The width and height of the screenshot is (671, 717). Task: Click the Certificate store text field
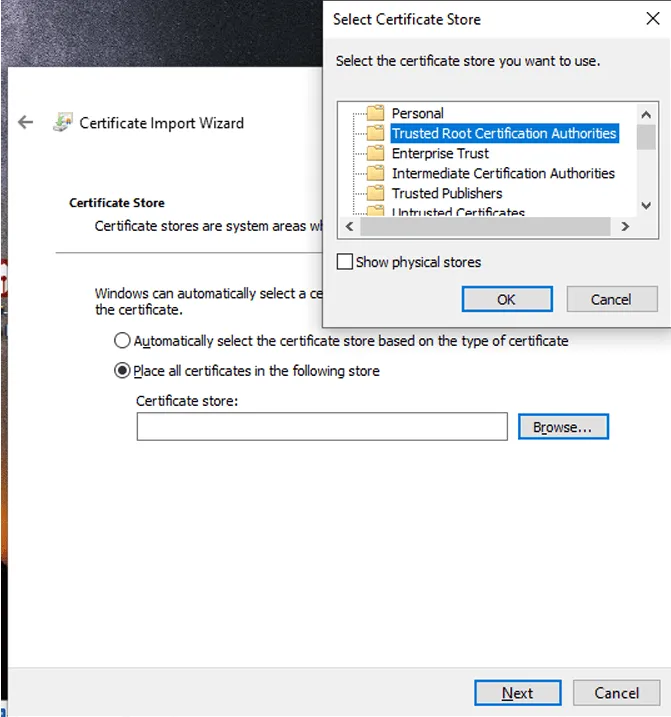coord(322,427)
